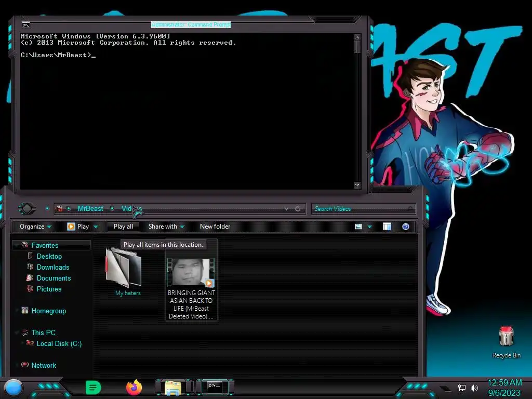Click the Recycle Bin label text
The image size is (532, 399).
coord(506,355)
